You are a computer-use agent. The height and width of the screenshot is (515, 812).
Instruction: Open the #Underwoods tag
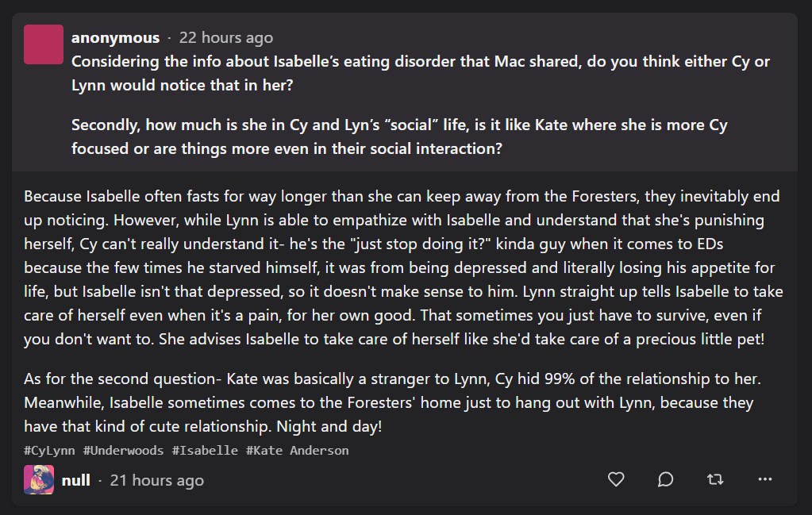[x=123, y=450]
